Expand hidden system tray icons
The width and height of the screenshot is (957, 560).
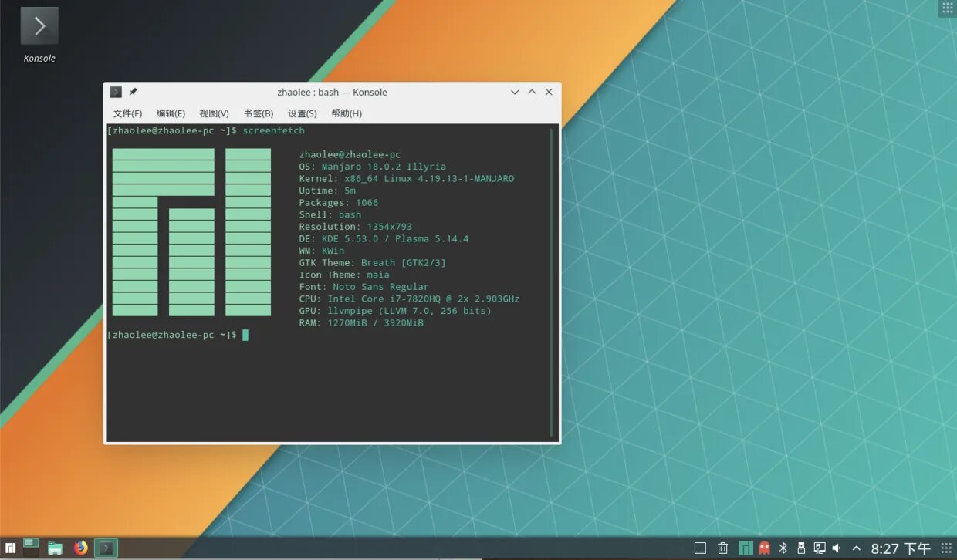pyautogui.click(x=856, y=548)
